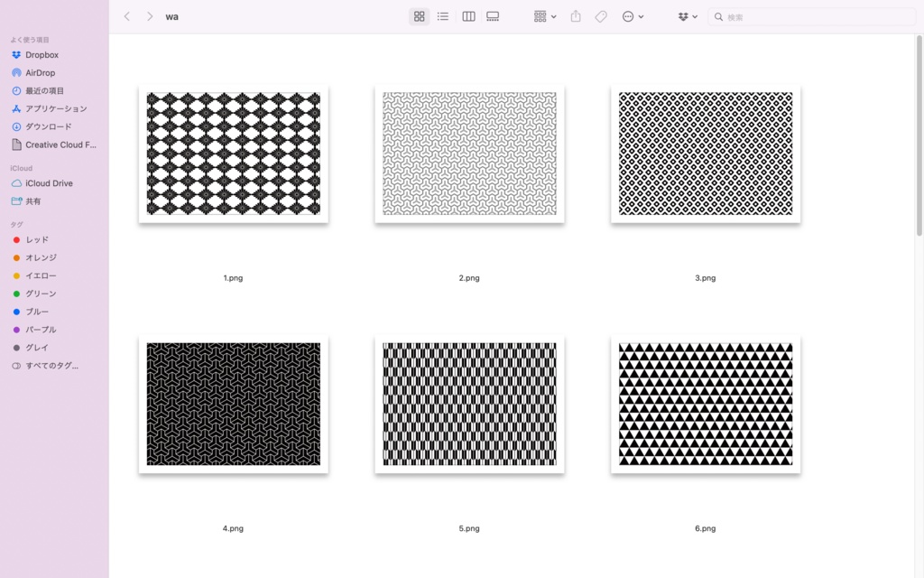Switch to gallery view
This screenshot has width=924, height=578.
tap(493, 16)
